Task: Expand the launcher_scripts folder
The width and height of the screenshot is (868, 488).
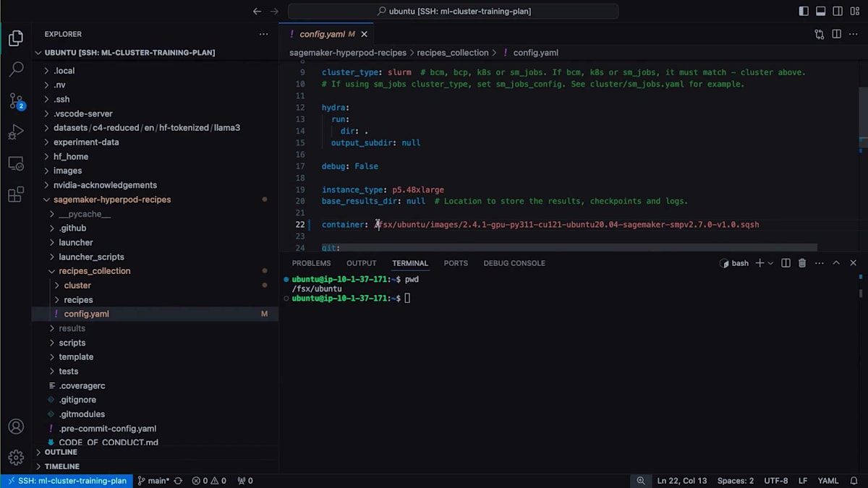Action: (91, 257)
